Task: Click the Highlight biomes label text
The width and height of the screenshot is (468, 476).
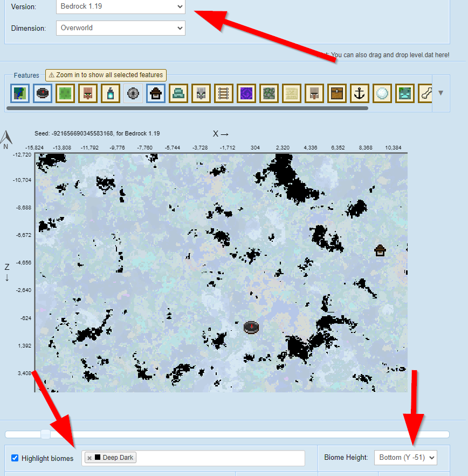Action: point(47,458)
